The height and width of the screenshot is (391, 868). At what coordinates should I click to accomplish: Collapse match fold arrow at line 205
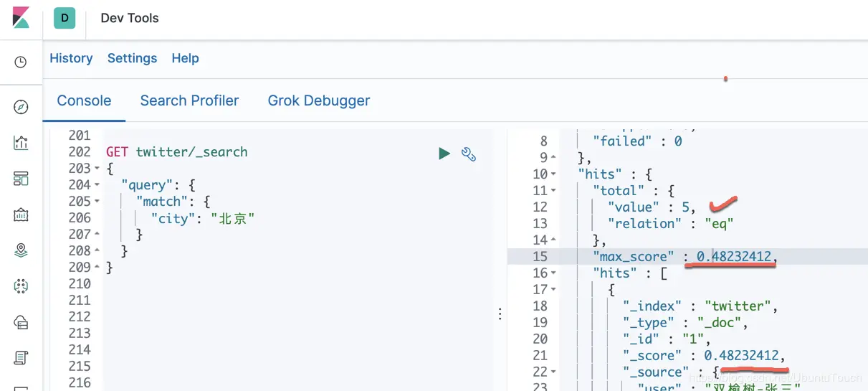[97, 202]
